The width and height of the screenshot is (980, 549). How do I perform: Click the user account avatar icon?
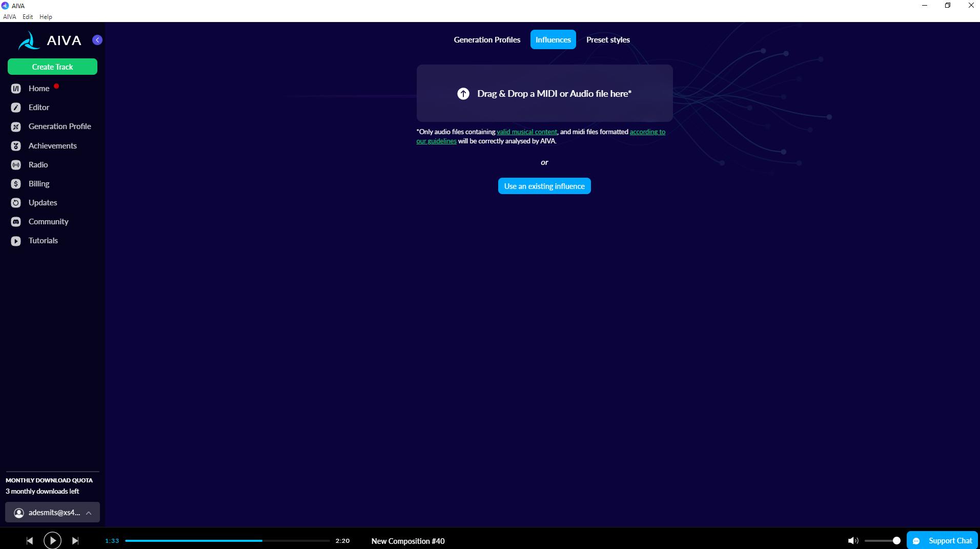19,513
